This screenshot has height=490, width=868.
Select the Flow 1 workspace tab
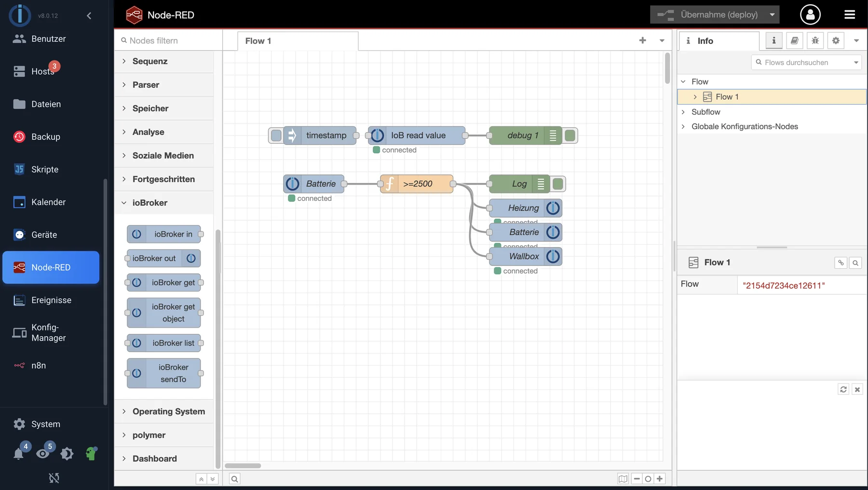tap(298, 41)
